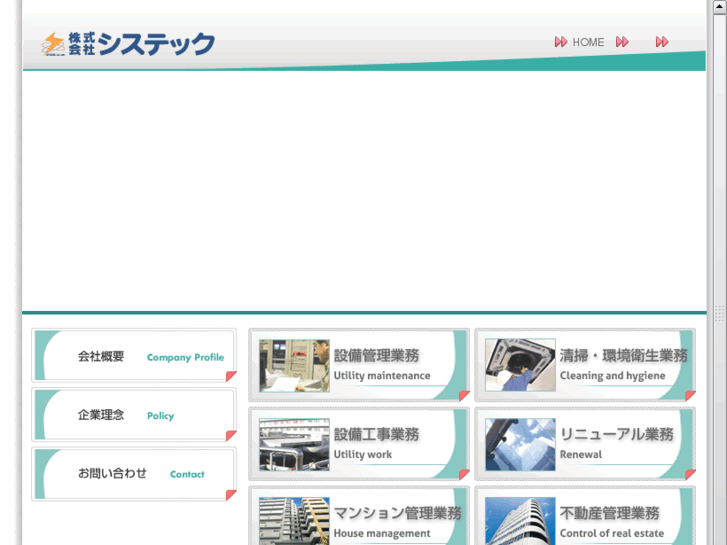Screen dimensions: 727x545
Task: Open the Renewal service card
Action: pos(585,444)
